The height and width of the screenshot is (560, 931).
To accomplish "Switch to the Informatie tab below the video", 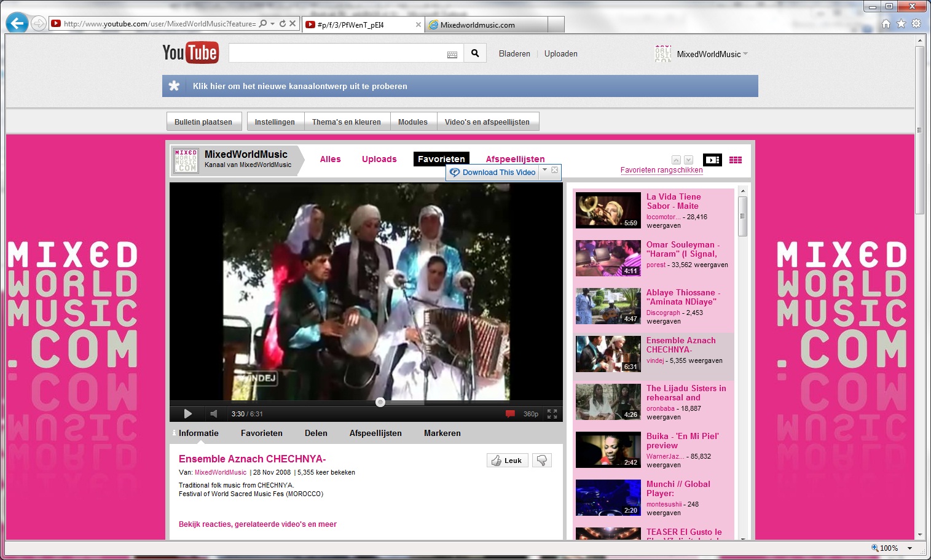I will tap(198, 433).
